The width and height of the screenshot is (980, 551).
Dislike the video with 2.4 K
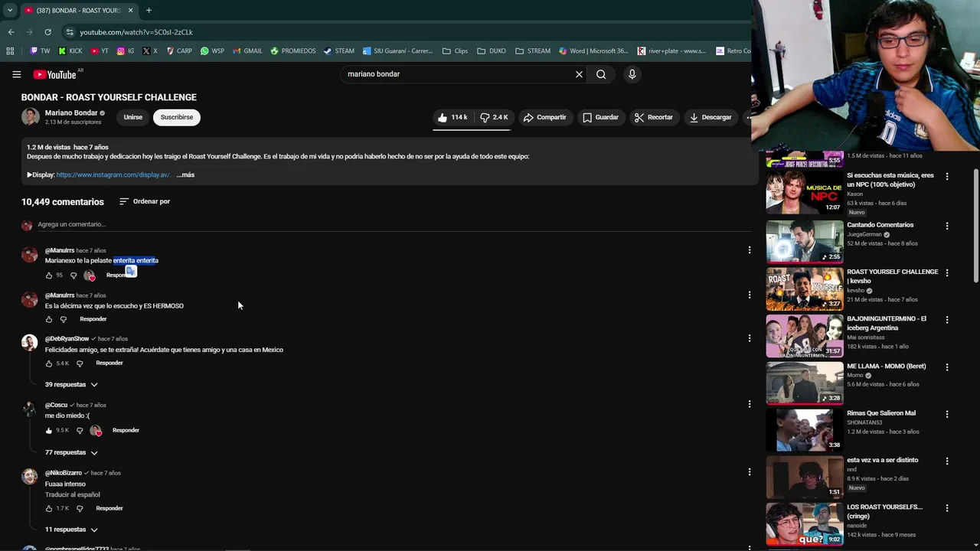pos(494,117)
